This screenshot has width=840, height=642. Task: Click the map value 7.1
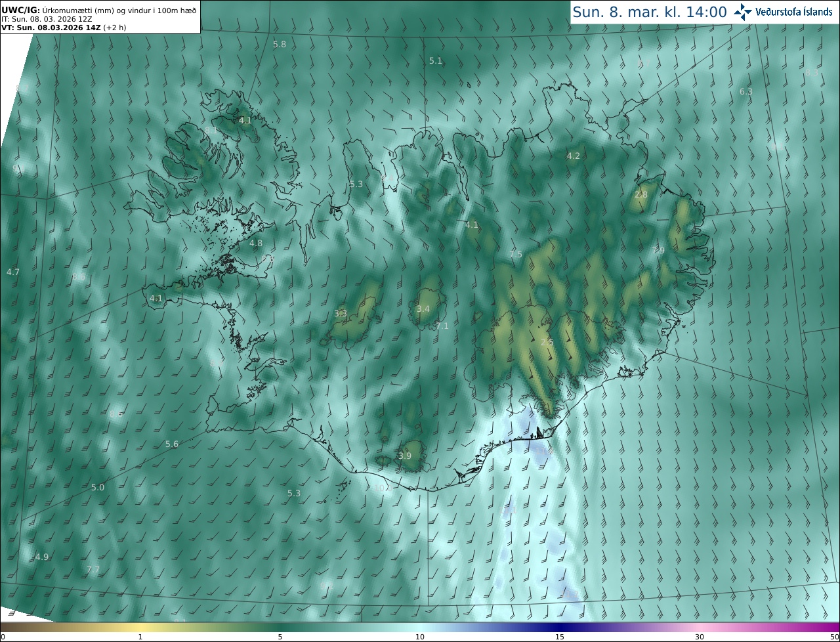coord(442,326)
